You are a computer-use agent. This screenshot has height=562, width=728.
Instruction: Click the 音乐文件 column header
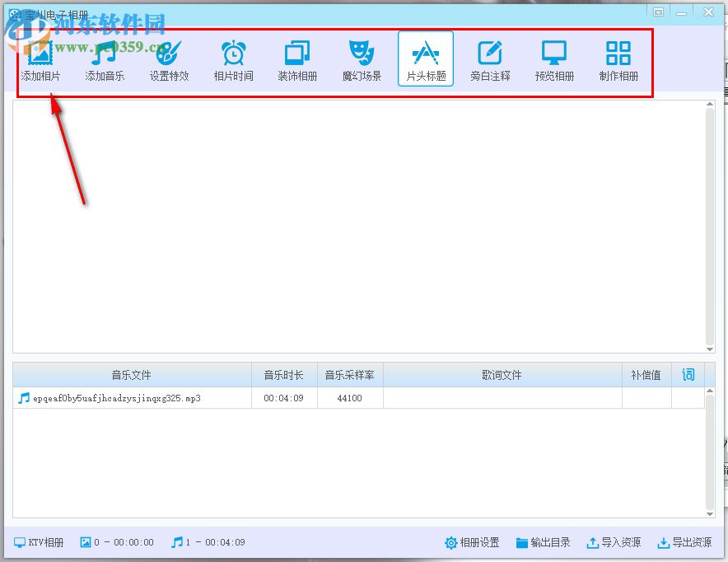[x=132, y=375]
